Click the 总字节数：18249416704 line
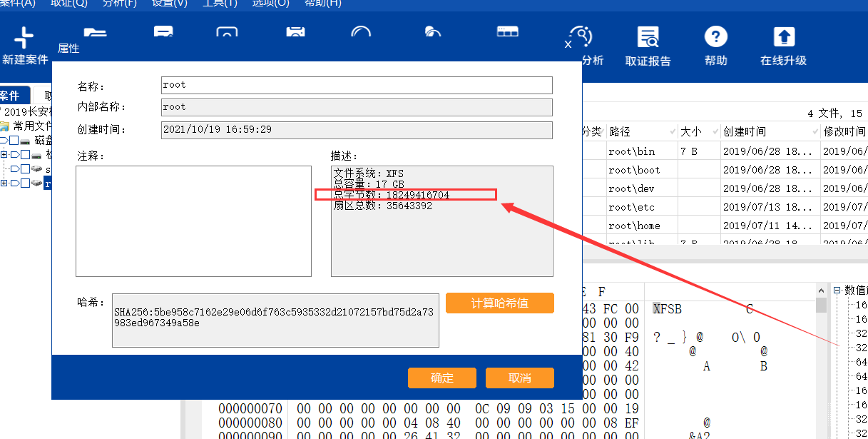The height and width of the screenshot is (439, 868). (x=392, y=195)
